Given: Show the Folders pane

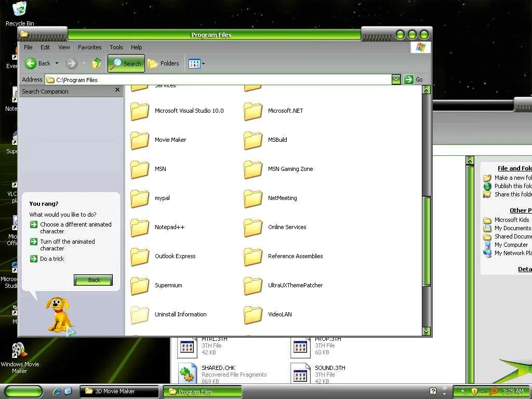Looking at the screenshot, I should coord(163,63).
